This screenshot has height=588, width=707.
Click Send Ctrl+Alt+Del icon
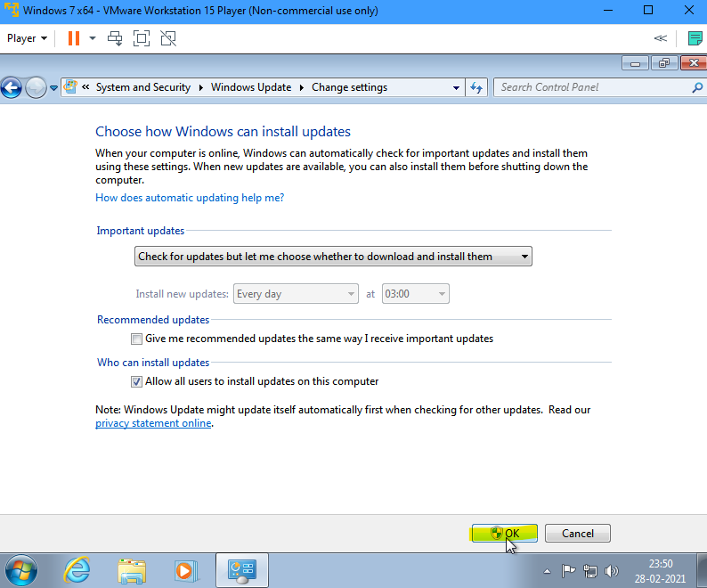[115, 38]
